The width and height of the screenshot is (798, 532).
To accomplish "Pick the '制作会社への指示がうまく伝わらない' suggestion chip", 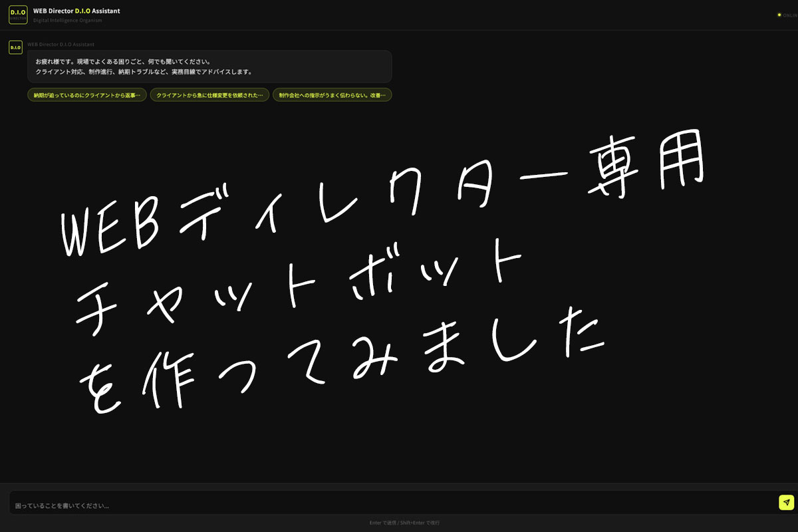I will pos(332,95).
